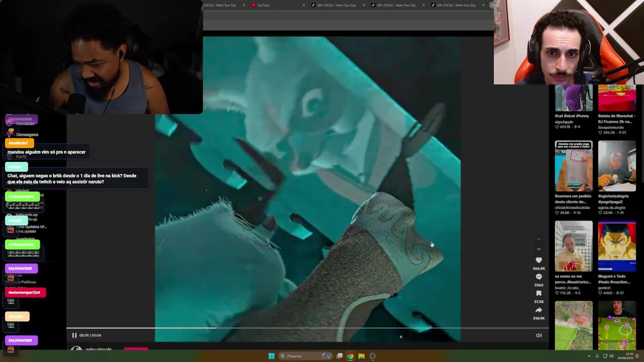644x362 pixels.
Task: Seek on the video progress bar
Action: (x=307, y=328)
